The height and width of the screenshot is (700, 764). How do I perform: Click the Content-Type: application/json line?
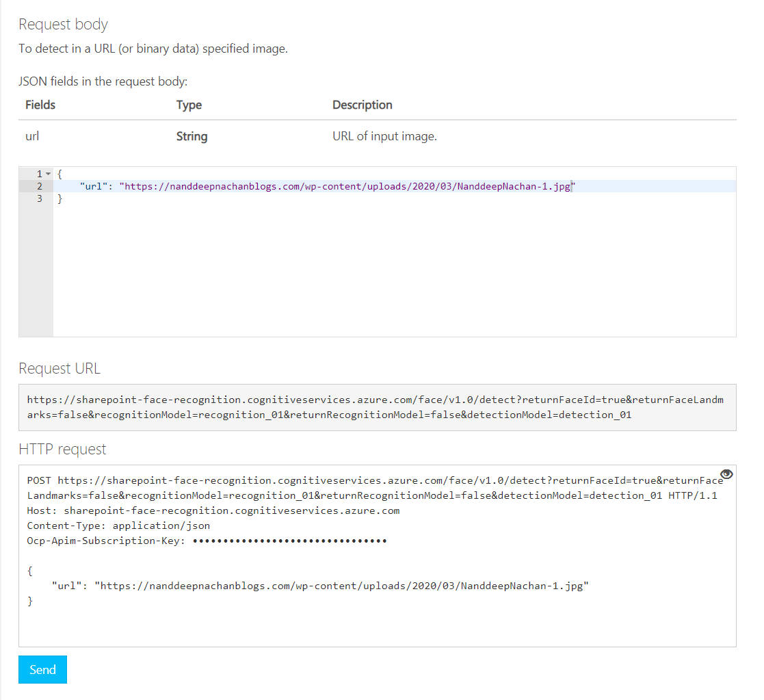[118, 526]
